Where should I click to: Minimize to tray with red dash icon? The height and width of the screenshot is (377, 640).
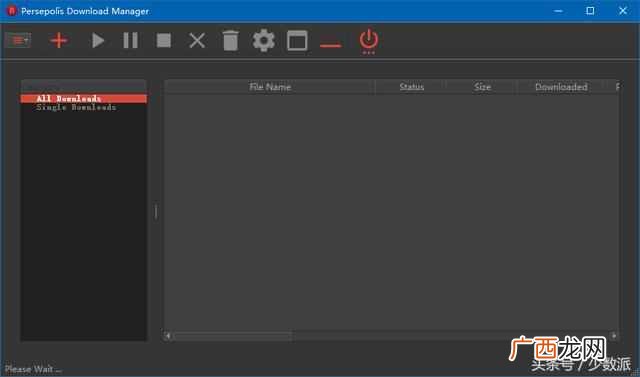(331, 45)
